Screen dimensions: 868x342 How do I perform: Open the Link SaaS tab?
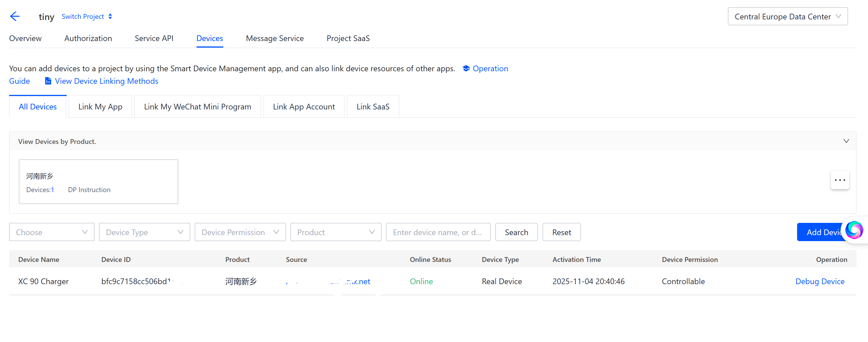point(373,107)
